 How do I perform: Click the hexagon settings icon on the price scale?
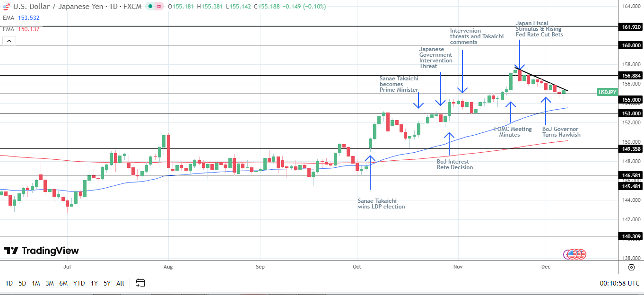click(631, 267)
